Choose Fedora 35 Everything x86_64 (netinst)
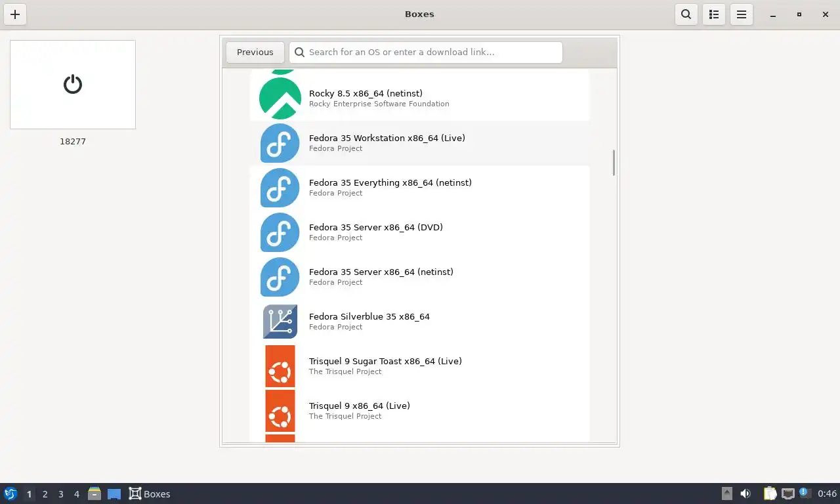Screen dimensions: 840x504 [390, 182]
